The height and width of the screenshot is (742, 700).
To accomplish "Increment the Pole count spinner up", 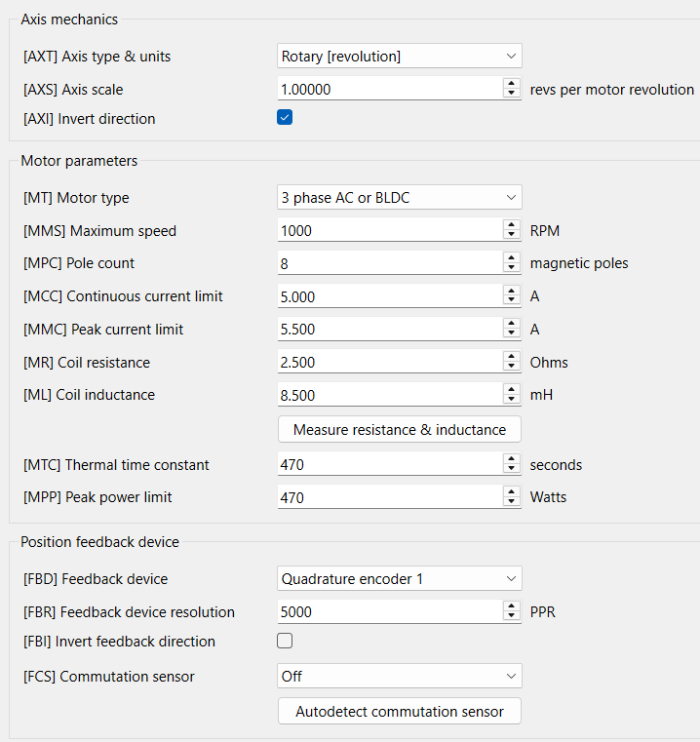I will pyautogui.click(x=512, y=257).
